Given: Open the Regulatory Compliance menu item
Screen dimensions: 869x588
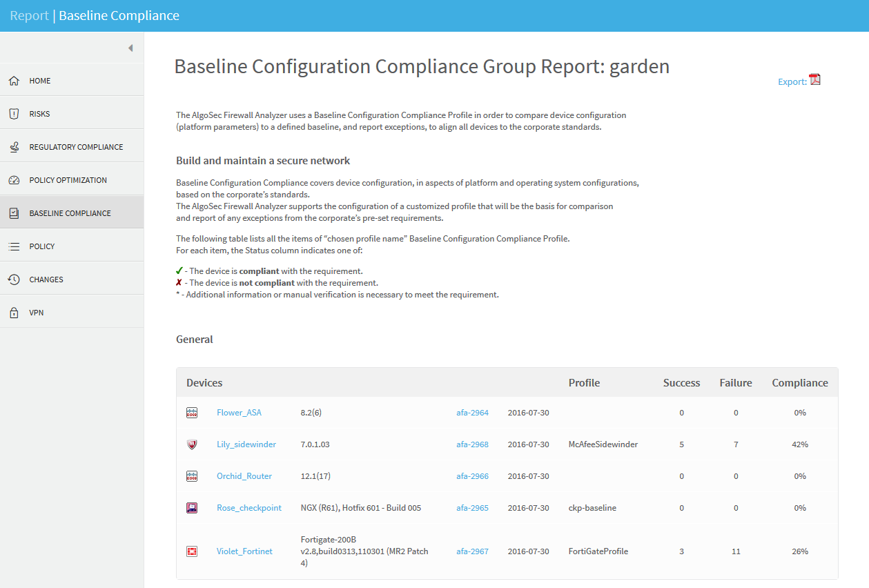Looking at the screenshot, I should coord(76,147).
